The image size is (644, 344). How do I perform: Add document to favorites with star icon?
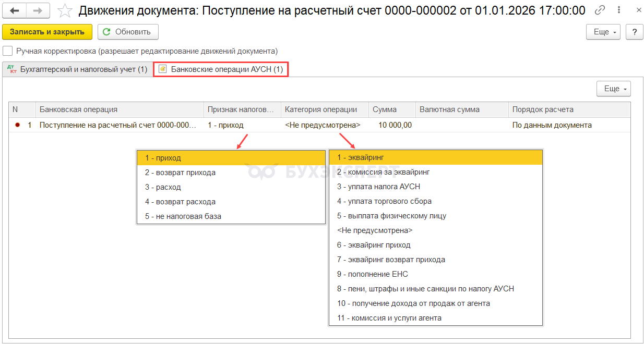pyautogui.click(x=65, y=10)
